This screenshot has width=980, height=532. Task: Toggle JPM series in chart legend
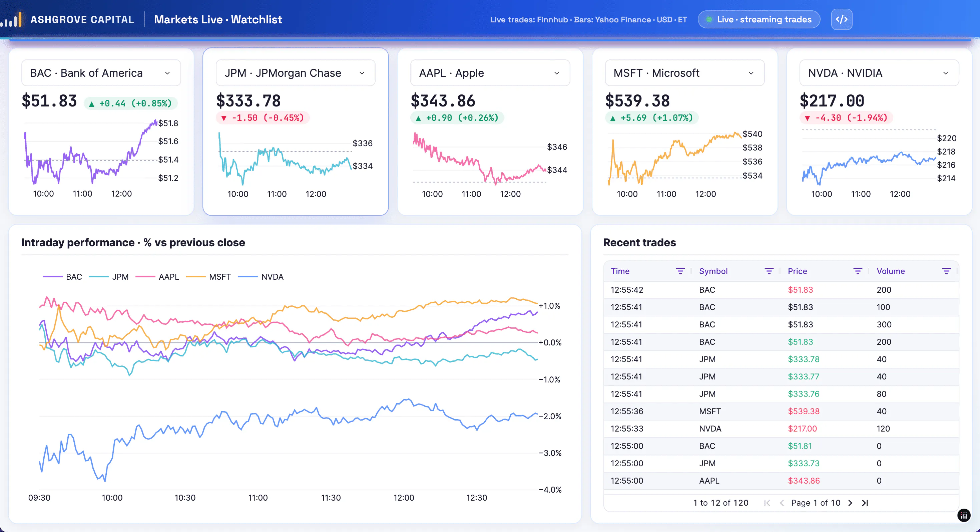108,277
